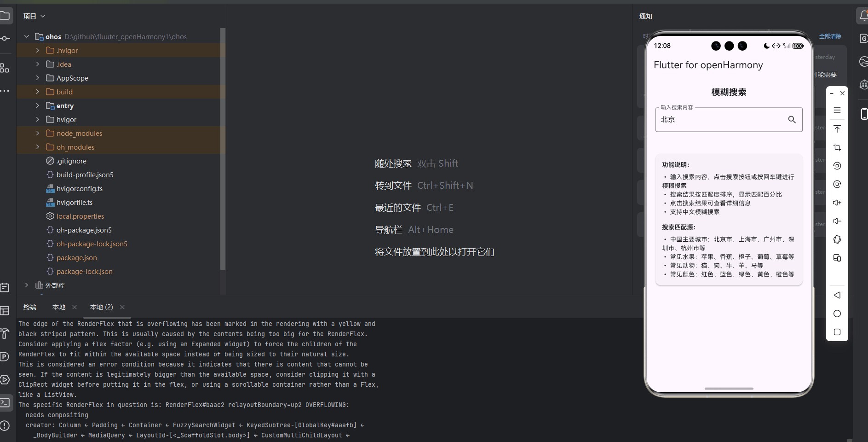Expand the AppScope folder

[38, 78]
